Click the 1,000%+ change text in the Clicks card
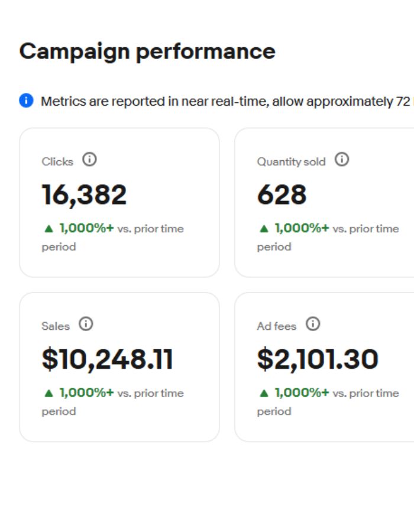The image size is (414, 532). [86, 228]
